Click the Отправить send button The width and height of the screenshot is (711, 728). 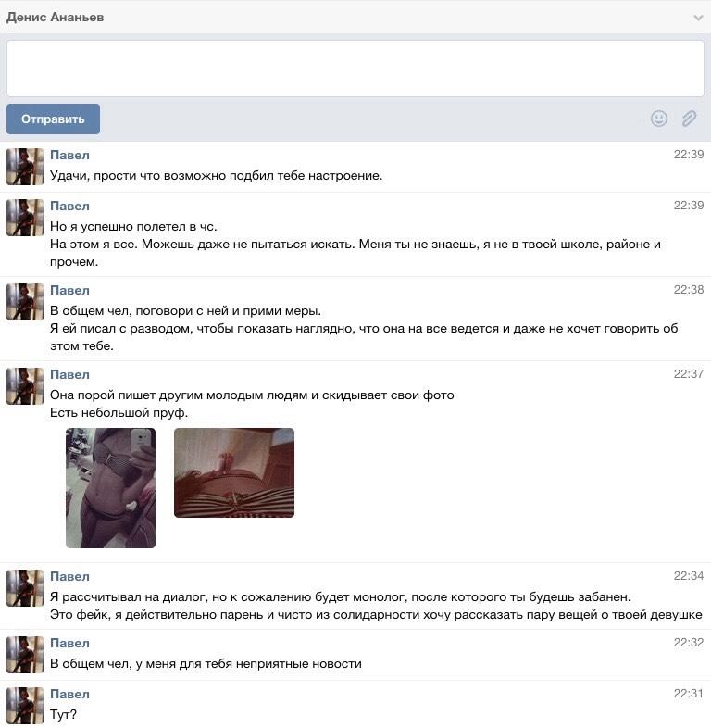tap(53, 119)
